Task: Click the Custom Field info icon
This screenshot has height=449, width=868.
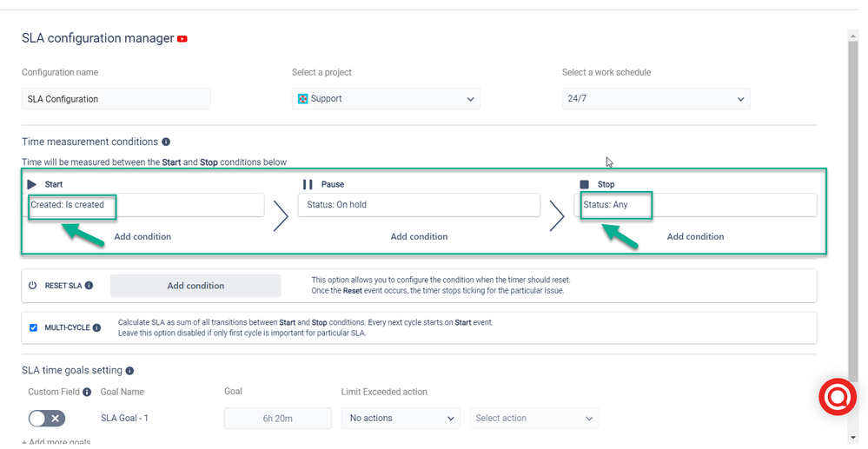Action: [x=87, y=392]
